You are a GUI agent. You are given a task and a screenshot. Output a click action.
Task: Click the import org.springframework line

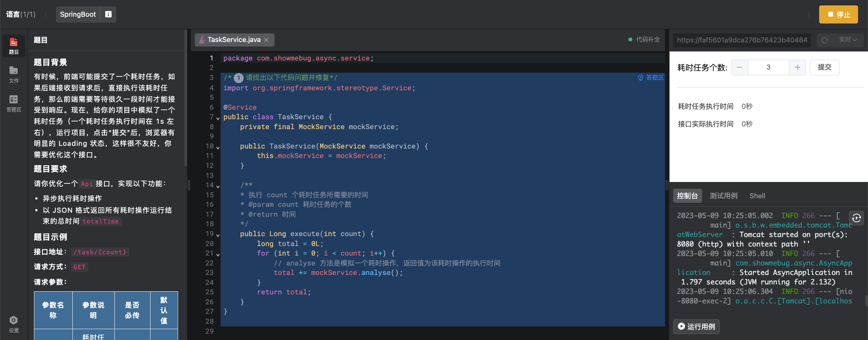click(319, 88)
